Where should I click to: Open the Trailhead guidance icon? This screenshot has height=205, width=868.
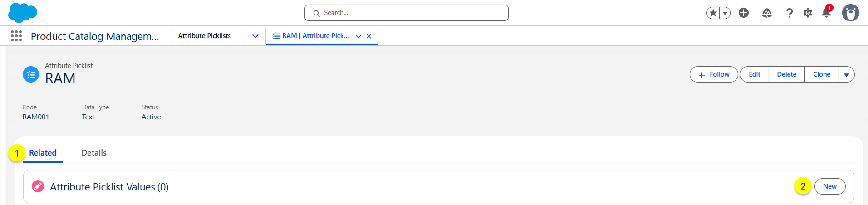tap(767, 13)
